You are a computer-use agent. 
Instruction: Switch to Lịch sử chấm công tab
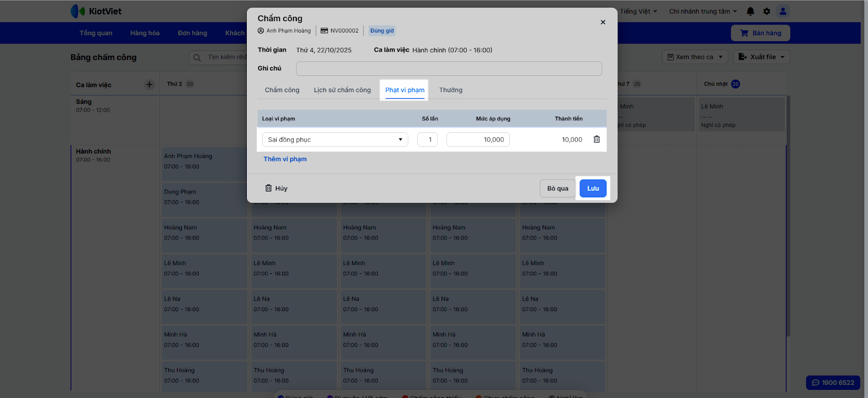(x=342, y=90)
